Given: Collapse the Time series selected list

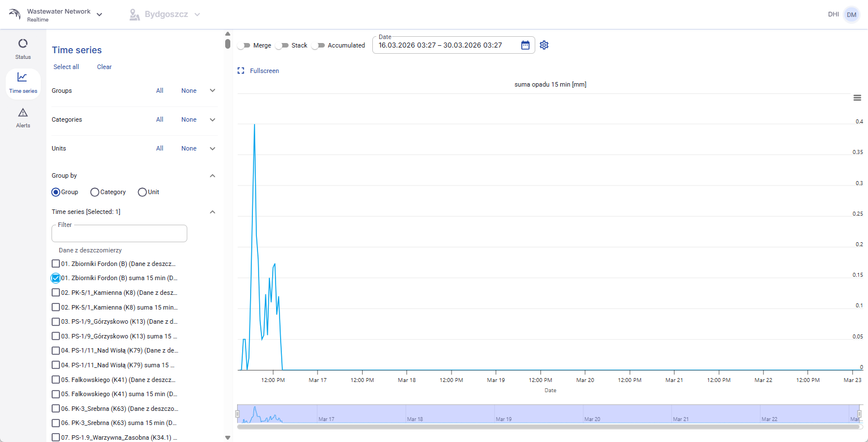Looking at the screenshot, I should click(213, 212).
